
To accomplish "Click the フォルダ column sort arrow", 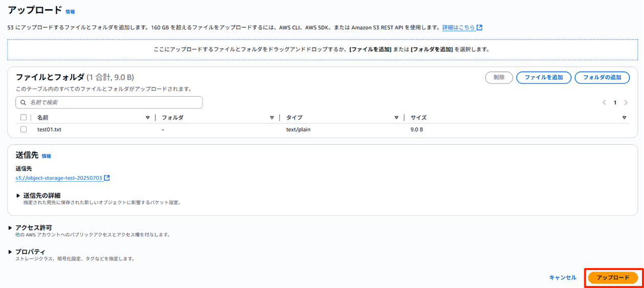I will pos(272,118).
